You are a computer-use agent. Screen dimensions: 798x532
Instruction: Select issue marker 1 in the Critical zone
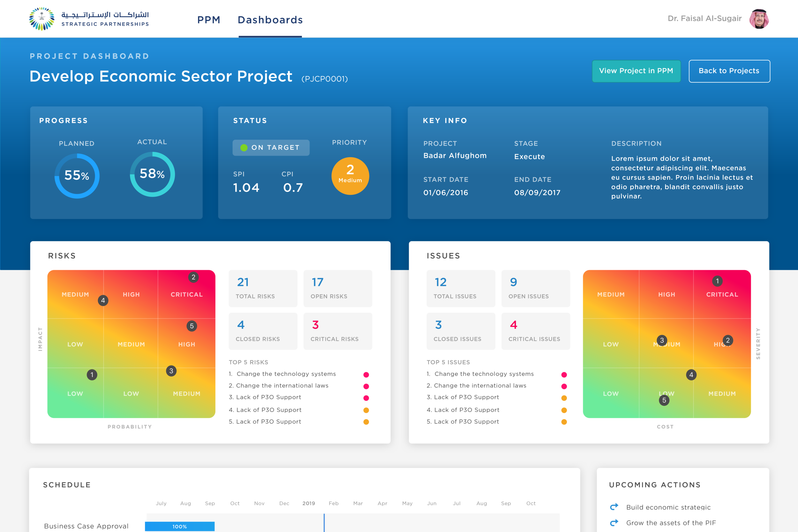click(717, 281)
